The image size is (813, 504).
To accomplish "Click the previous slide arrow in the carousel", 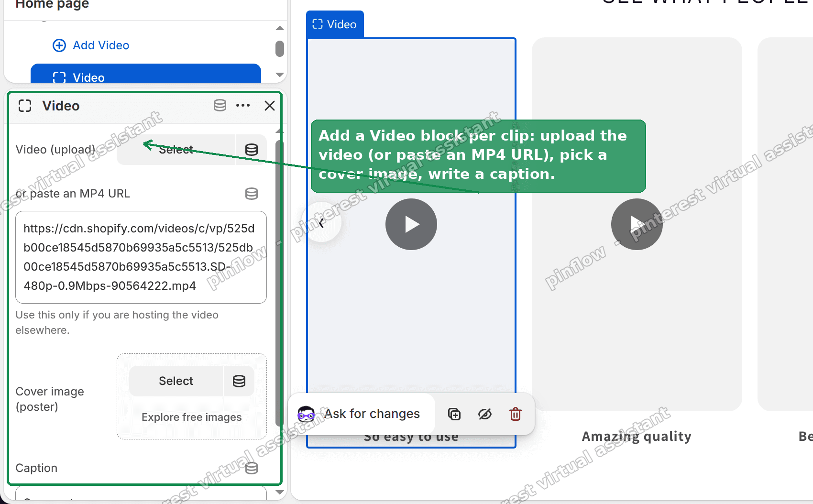I will (322, 222).
